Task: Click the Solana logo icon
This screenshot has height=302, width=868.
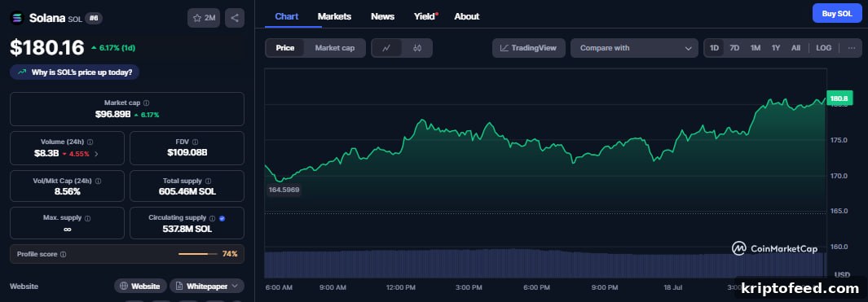Action: (x=17, y=18)
